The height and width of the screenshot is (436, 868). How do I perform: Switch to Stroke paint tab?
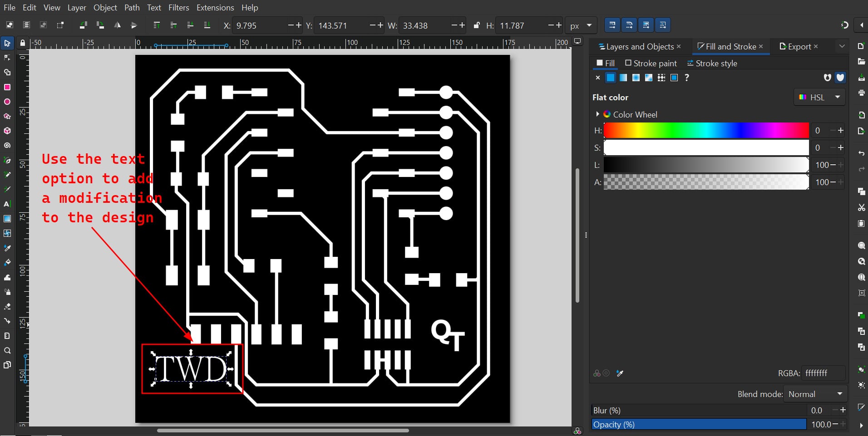point(651,63)
